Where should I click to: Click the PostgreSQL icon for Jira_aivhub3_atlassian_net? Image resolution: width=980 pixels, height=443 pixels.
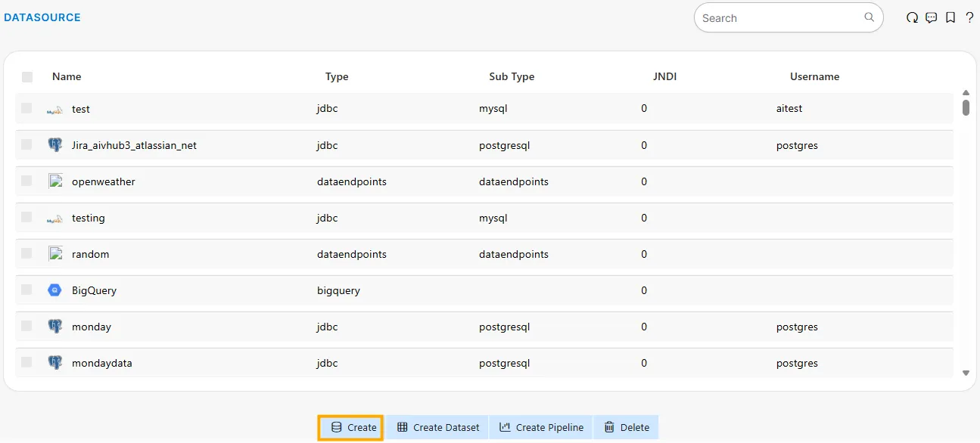point(55,144)
